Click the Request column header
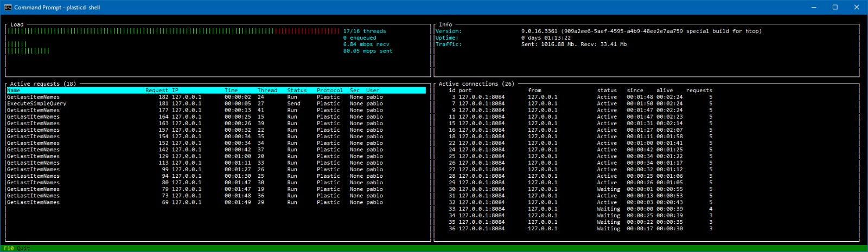Viewport: 868px width, 252px height. coord(157,91)
